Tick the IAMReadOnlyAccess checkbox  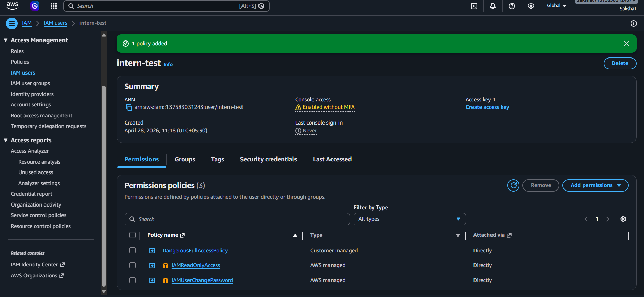click(132, 265)
